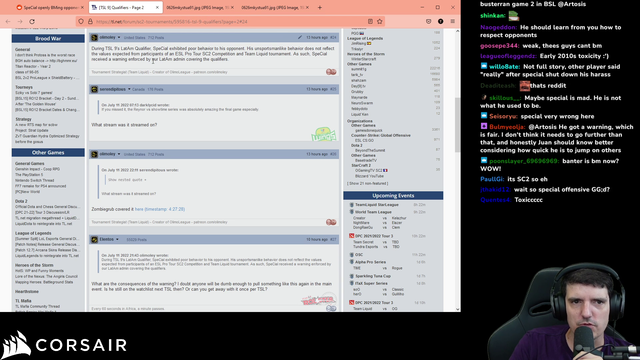Open the TeamLiquid StarLeague event link
640x360 pixels.
click(x=377, y=204)
